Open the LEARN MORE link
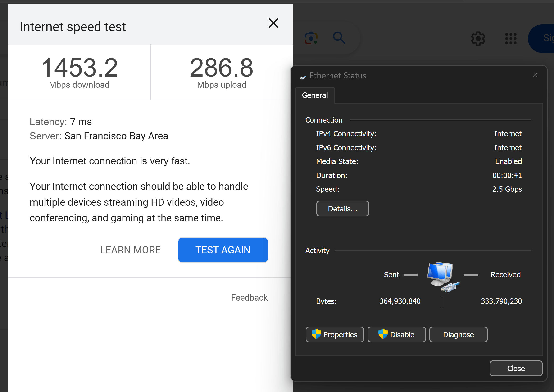Viewport: 554px width, 392px height. coord(130,250)
